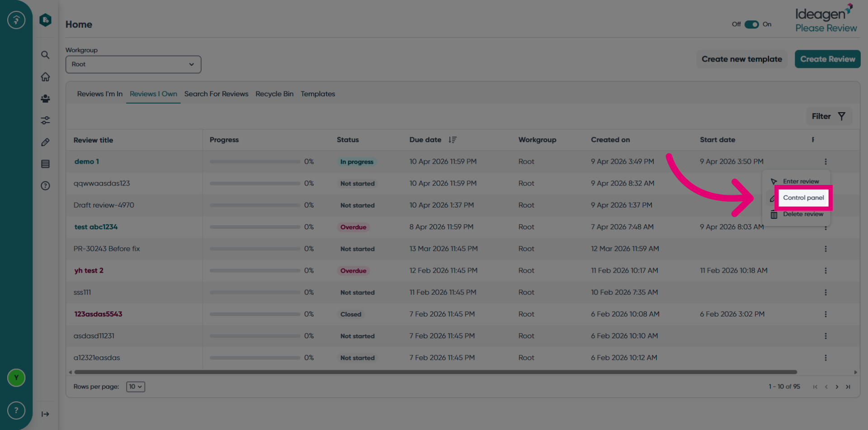
Task: Open the 123asdas5543 review link
Action: point(98,314)
